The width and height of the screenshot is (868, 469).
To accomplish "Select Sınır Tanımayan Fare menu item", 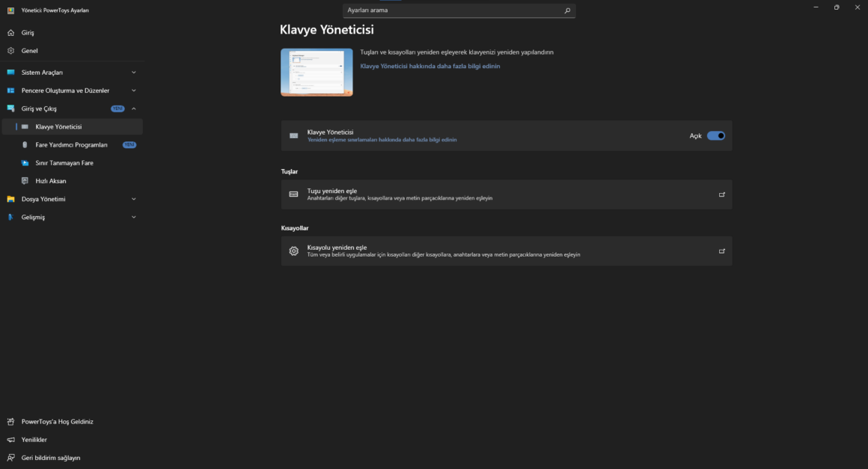I will click(64, 163).
